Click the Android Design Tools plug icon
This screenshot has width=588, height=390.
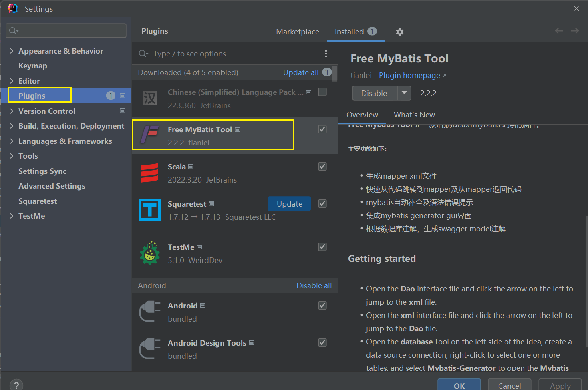coord(150,348)
